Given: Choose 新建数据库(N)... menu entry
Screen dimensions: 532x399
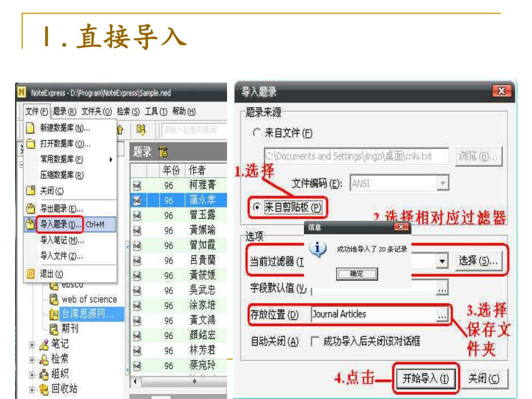Looking at the screenshot, I should tap(65, 128).
